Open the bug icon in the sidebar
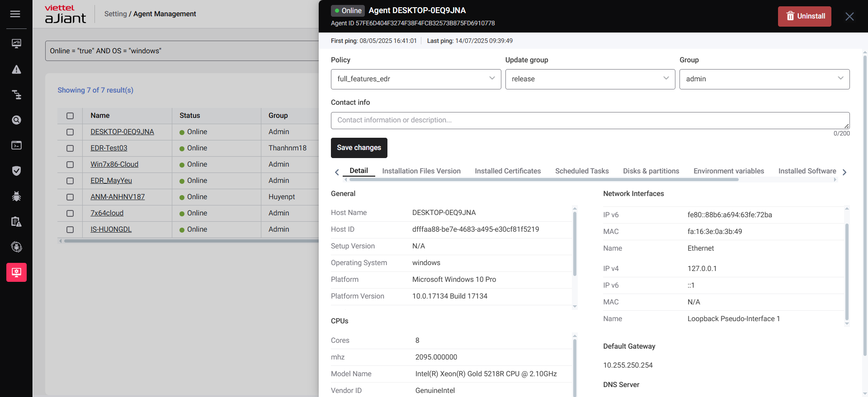This screenshot has width=868, height=397. [x=16, y=196]
